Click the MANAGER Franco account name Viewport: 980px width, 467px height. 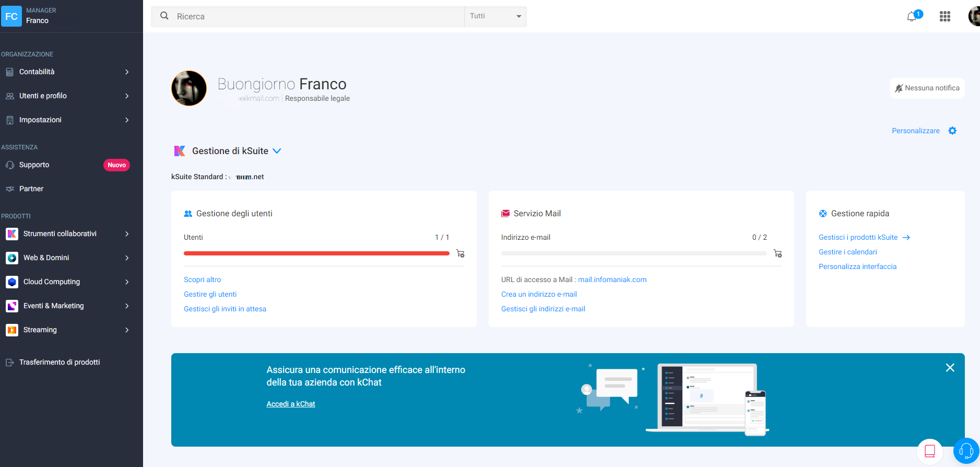pos(41,16)
